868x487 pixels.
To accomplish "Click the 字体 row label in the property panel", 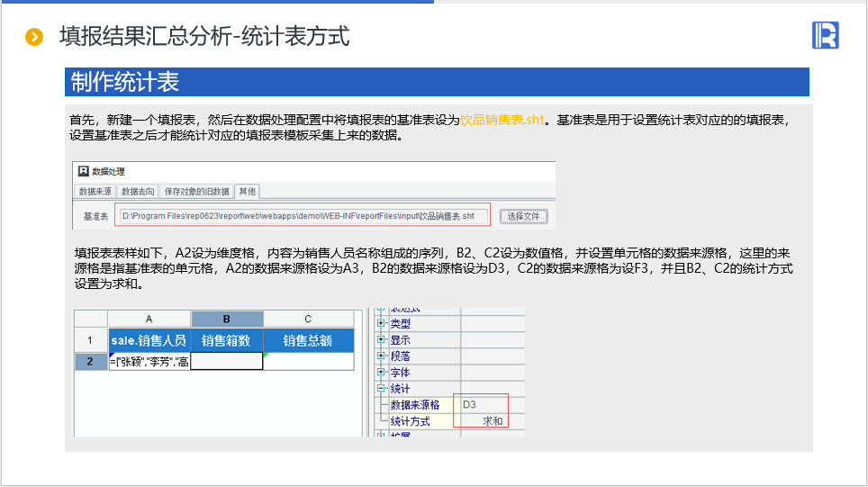I will click(400, 373).
